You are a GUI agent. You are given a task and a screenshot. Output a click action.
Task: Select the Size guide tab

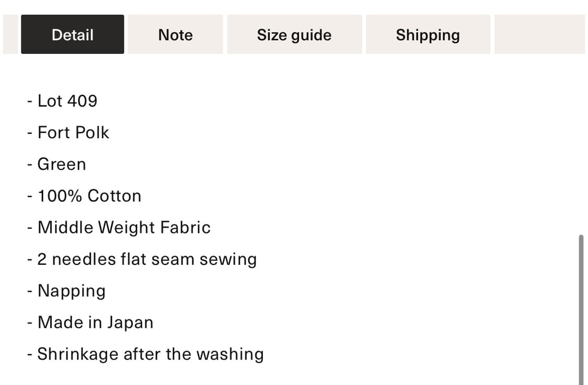pos(294,34)
